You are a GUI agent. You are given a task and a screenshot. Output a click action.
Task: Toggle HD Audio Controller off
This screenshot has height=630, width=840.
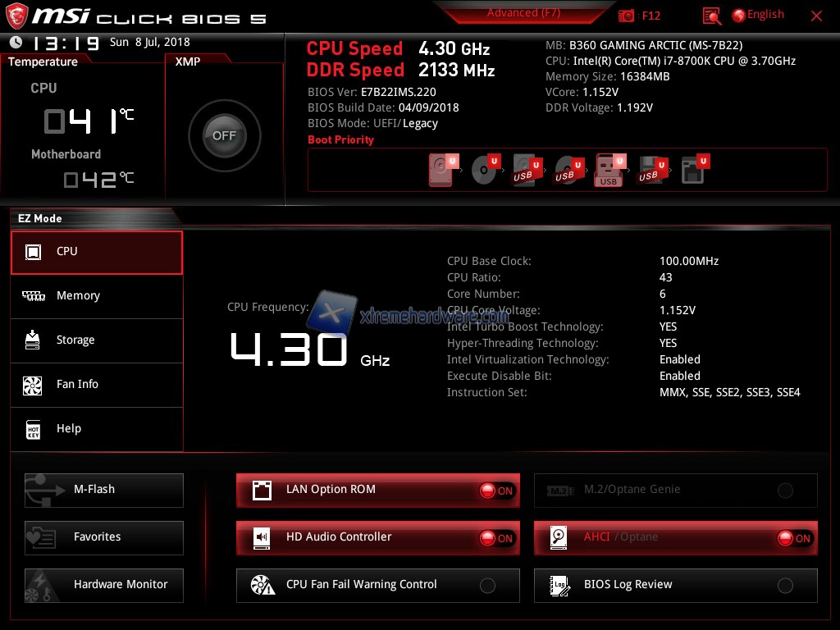[x=497, y=538]
